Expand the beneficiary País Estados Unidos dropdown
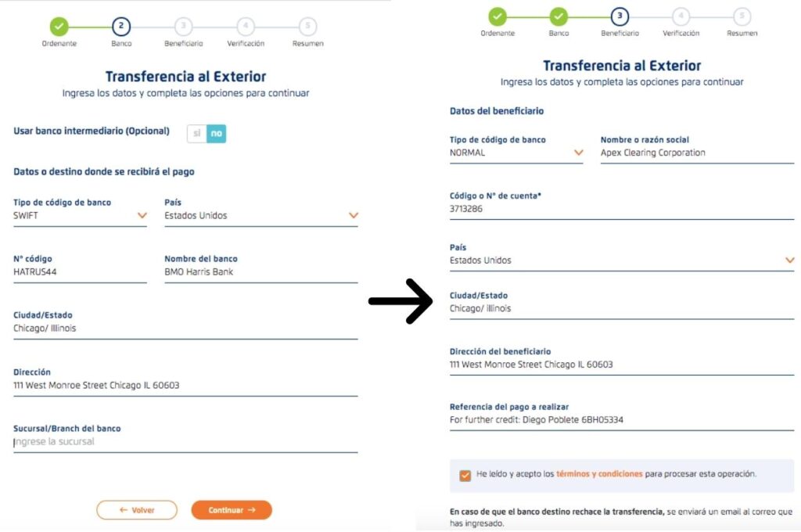Viewport: 801px width, 532px height. [622, 260]
